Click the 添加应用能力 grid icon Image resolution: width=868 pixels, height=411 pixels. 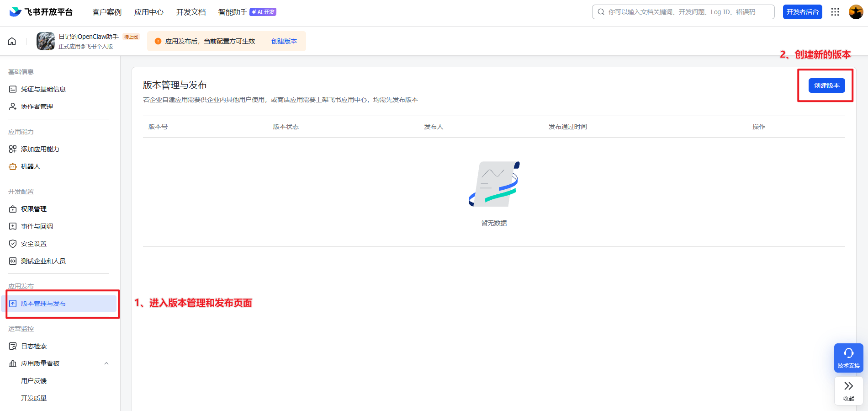coord(13,149)
